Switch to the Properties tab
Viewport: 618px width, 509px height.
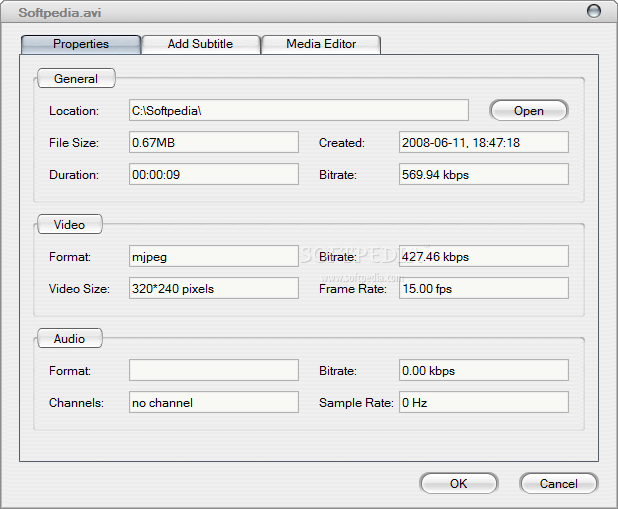coord(81,44)
